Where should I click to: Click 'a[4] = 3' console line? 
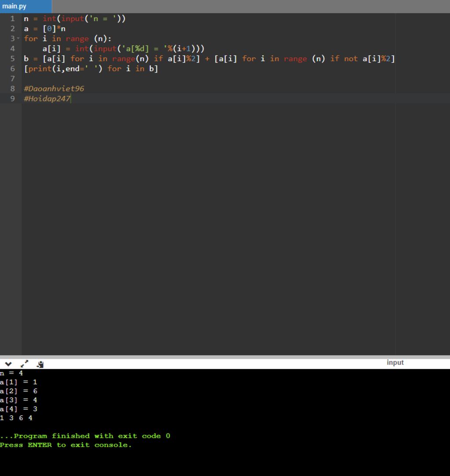click(18, 409)
